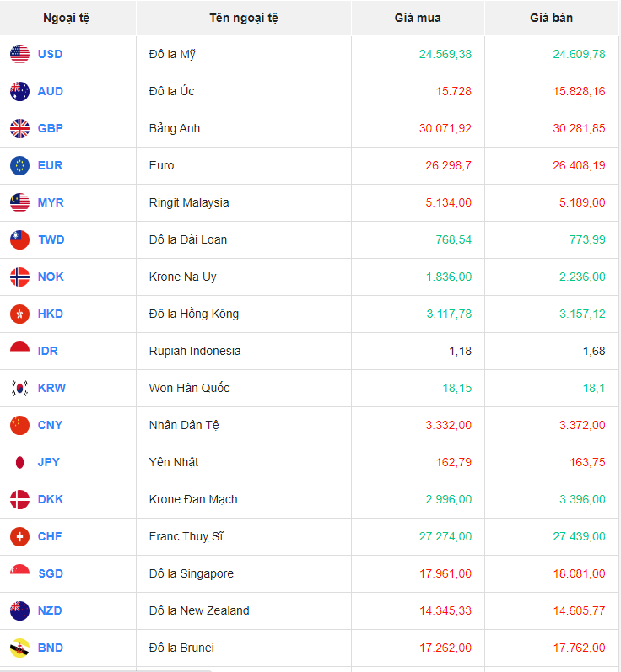Click the Giá mua column header
The width and height of the screenshot is (621, 672).
pyautogui.click(x=417, y=18)
